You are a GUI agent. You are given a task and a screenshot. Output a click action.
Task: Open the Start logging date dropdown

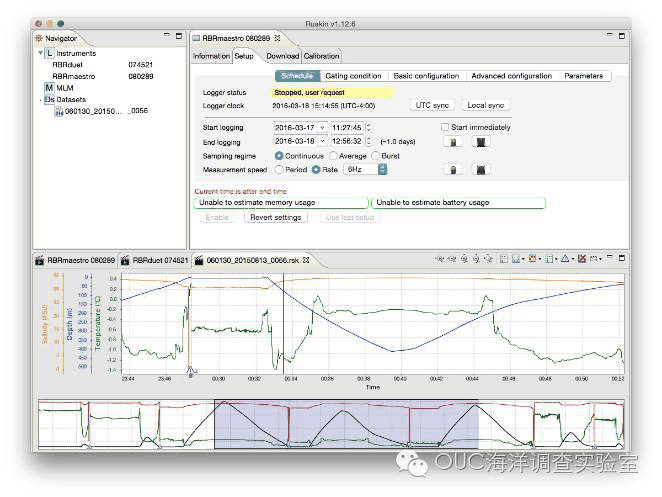pos(322,128)
